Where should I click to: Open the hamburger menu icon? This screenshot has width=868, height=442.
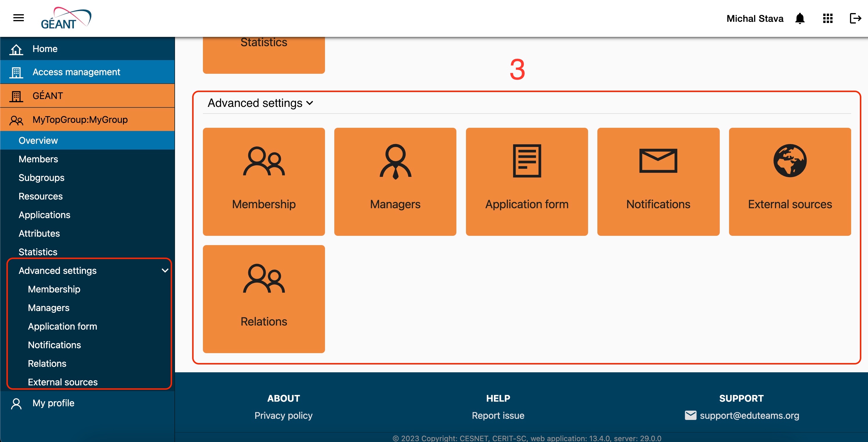point(19,18)
